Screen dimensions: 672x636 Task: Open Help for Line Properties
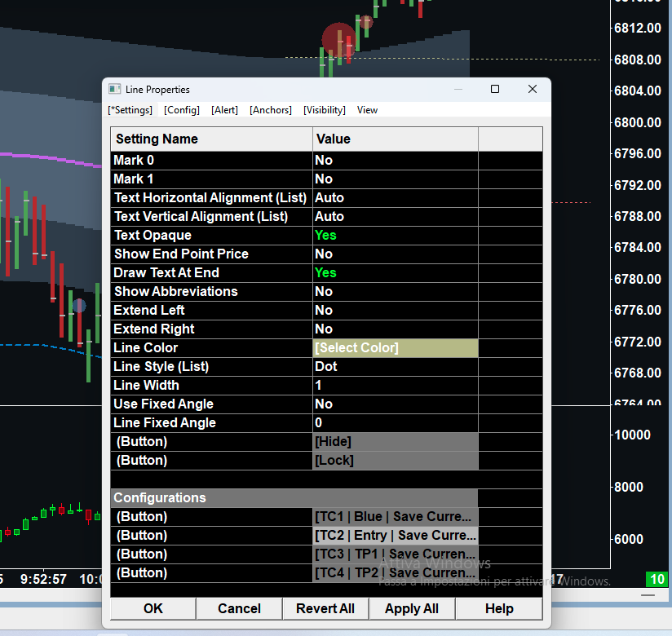[499, 609]
